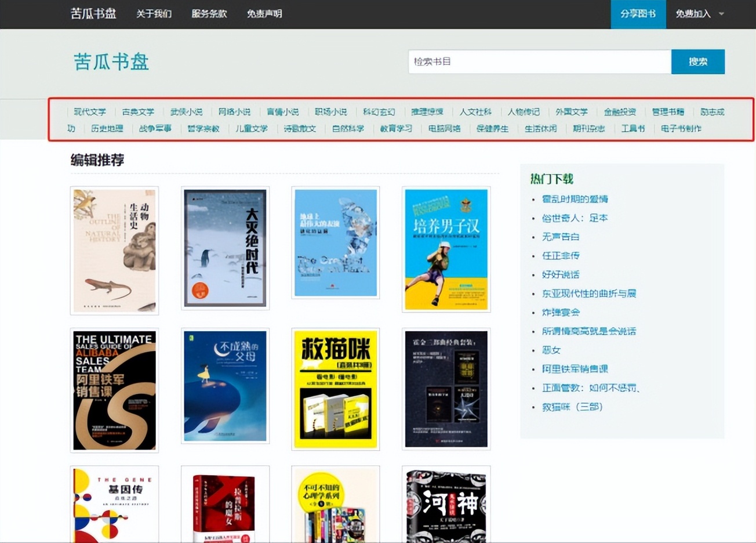This screenshot has width=756, height=543.
Task: Open the 儿童文学 category
Action: (x=252, y=129)
